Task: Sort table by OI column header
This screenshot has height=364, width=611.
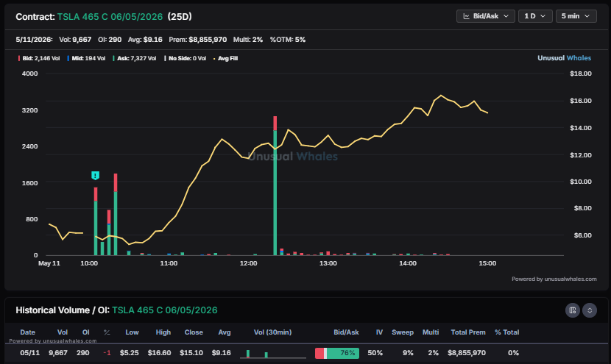Action: [85, 332]
